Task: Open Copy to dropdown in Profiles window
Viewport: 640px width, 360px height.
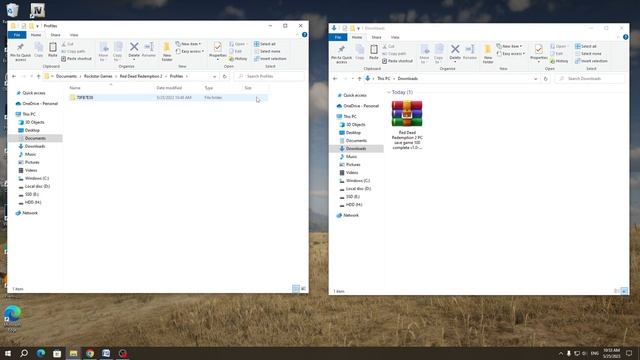Action: click(x=118, y=52)
